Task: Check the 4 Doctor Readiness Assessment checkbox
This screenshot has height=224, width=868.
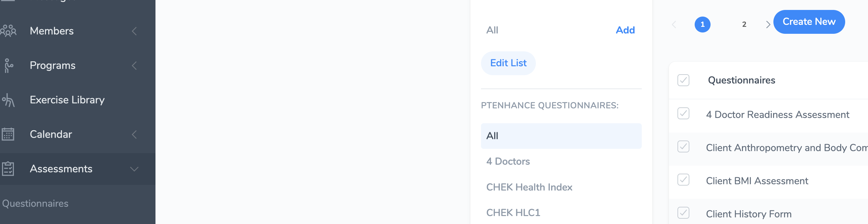Action: click(x=683, y=114)
